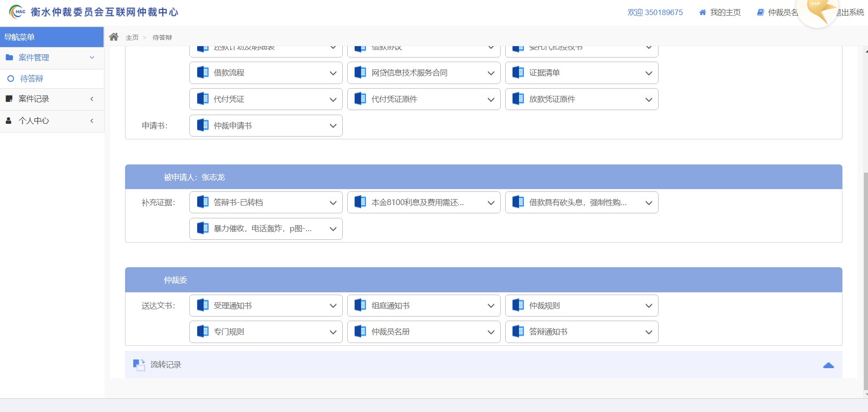Open the 代付凭证原件 document icon
This screenshot has height=412, width=868.
(361, 99)
